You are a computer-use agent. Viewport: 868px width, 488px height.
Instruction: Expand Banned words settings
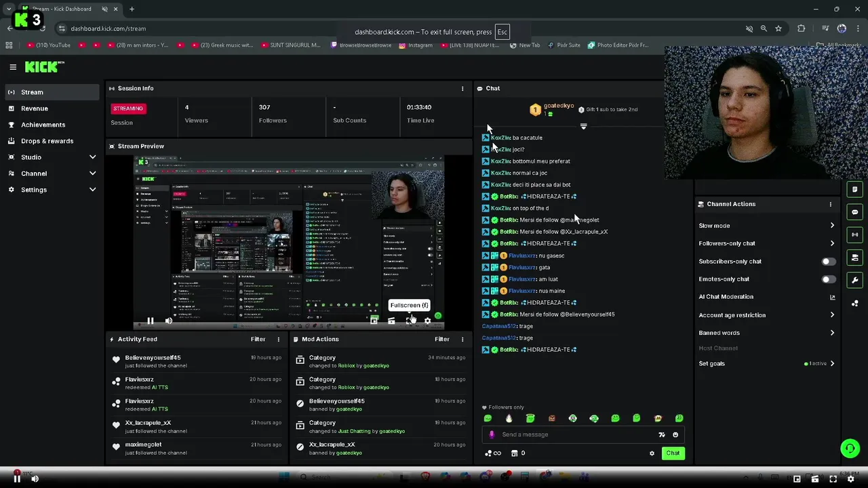tap(766, 333)
